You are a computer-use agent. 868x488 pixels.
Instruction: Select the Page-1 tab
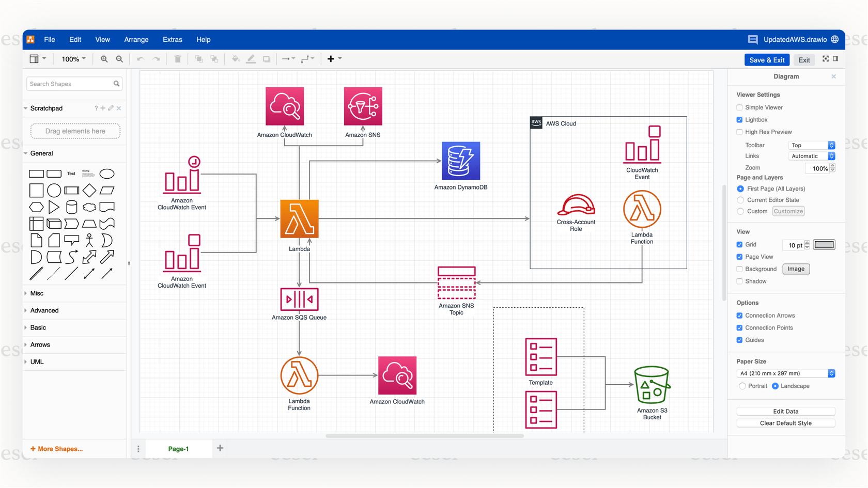178,448
